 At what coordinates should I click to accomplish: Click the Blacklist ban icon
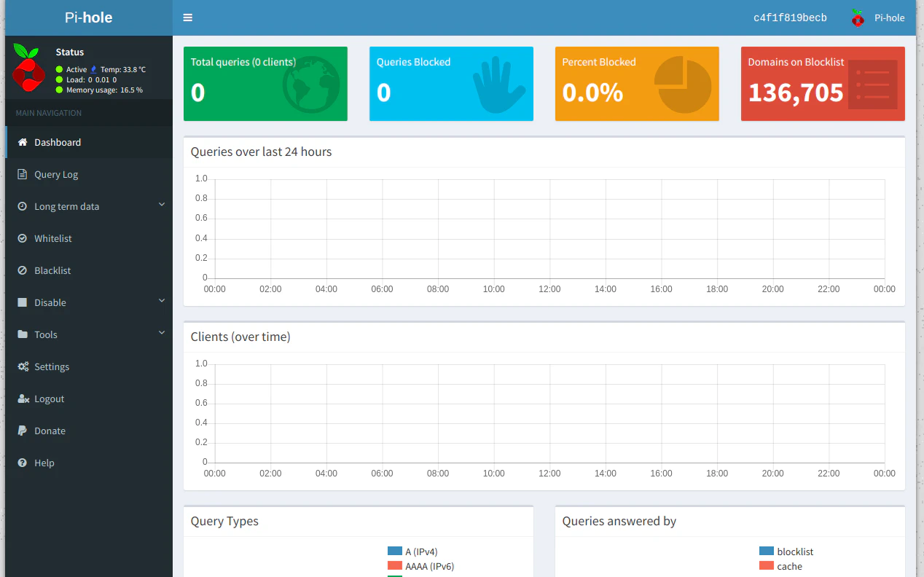[x=23, y=270]
